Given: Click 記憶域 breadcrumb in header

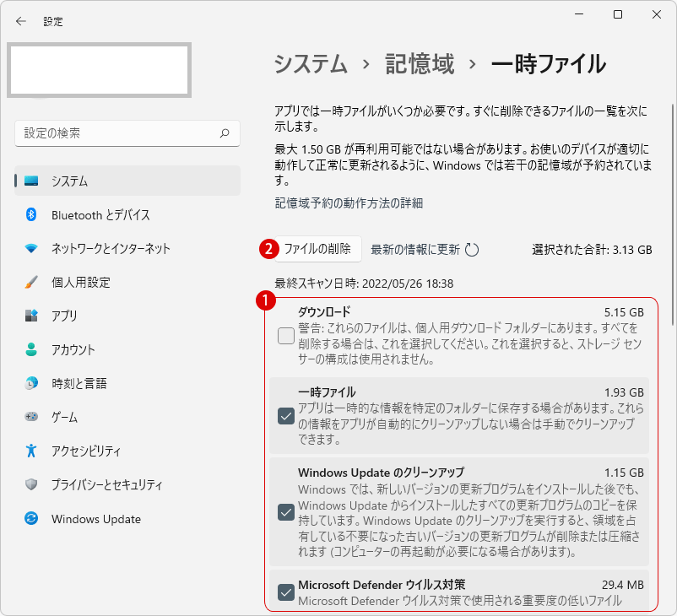Looking at the screenshot, I should pyautogui.click(x=420, y=64).
